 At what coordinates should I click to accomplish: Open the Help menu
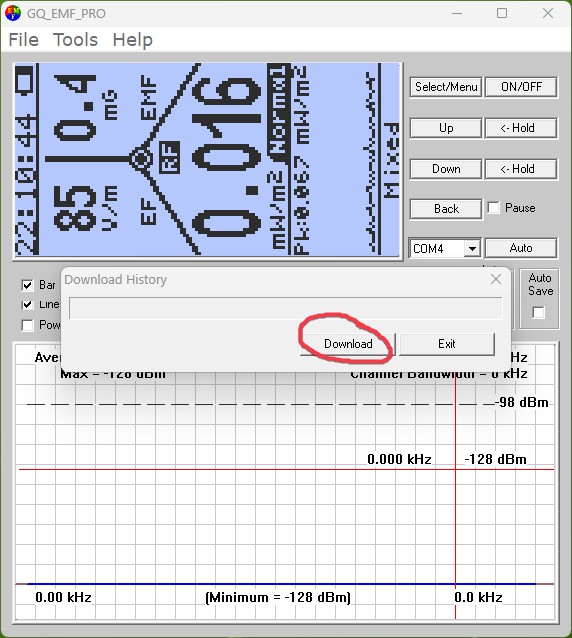click(133, 40)
